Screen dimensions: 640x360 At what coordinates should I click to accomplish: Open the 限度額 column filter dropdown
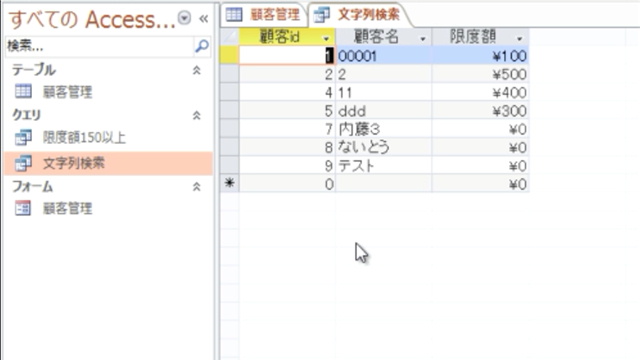coord(520,39)
